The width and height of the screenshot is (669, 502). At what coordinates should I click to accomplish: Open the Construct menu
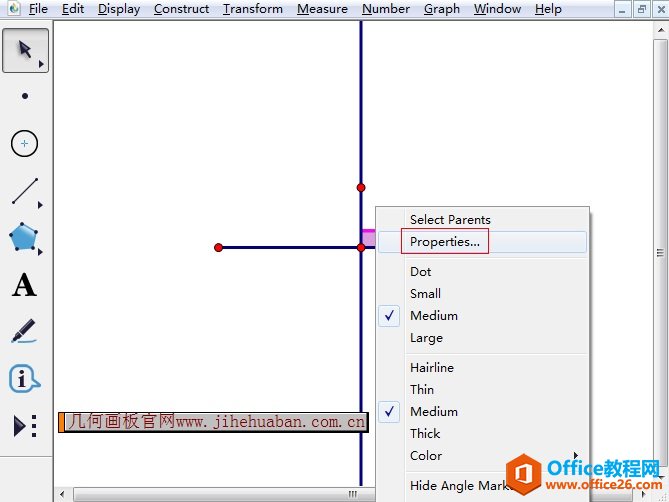(181, 9)
